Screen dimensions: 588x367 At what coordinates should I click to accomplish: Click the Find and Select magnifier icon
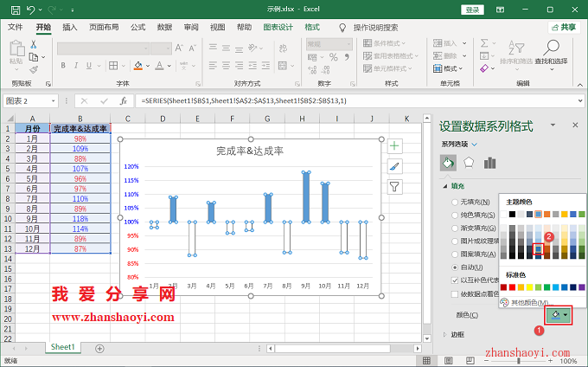tap(552, 48)
